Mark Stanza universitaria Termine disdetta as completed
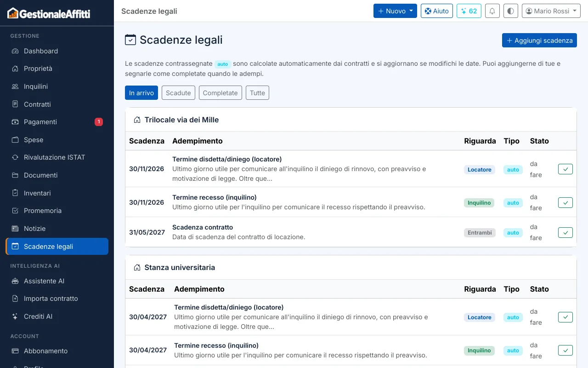The height and width of the screenshot is (368, 588). point(565,317)
